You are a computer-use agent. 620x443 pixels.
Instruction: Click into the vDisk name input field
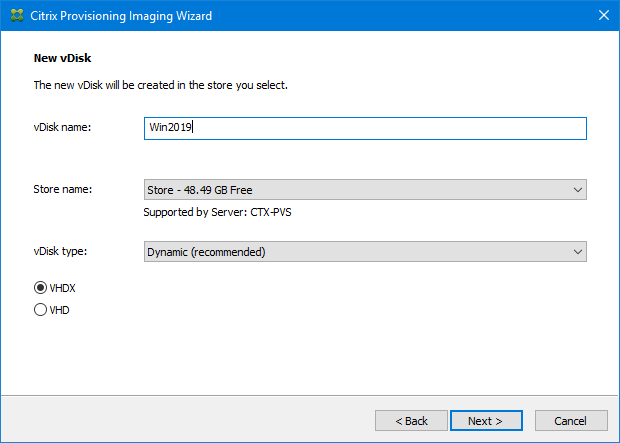(365, 128)
